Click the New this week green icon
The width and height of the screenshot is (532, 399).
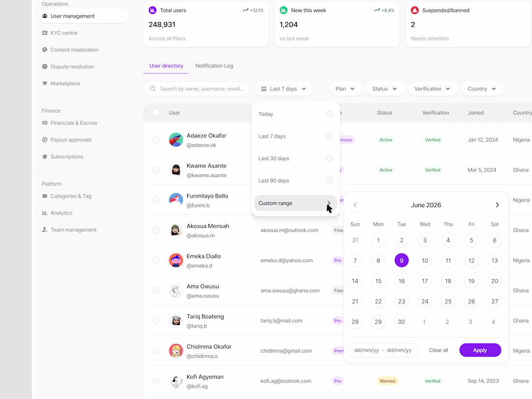(x=283, y=10)
